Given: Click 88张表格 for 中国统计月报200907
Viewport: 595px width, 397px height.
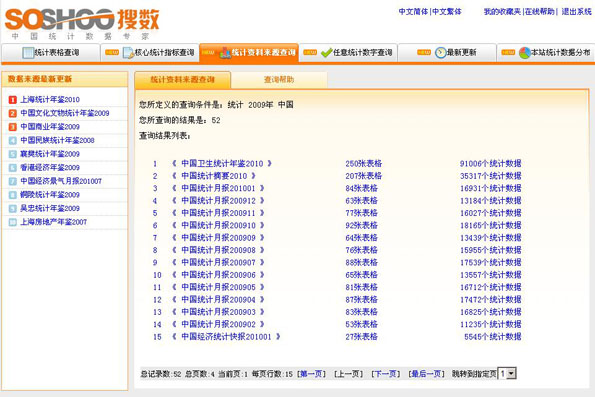Looking at the screenshot, I should click(x=361, y=263).
